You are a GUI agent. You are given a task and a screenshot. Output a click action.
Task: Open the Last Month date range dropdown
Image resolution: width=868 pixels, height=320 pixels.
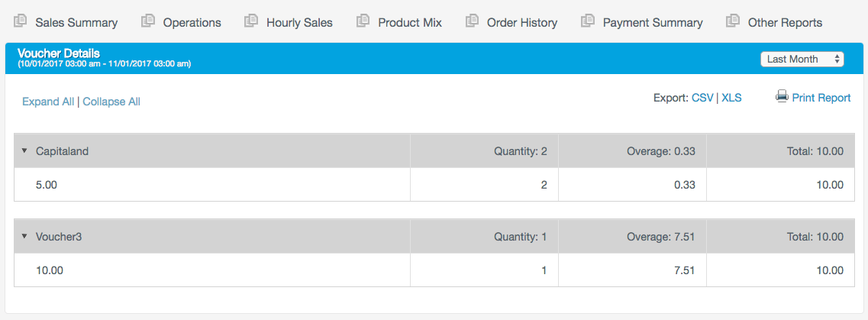click(x=802, y=60)
